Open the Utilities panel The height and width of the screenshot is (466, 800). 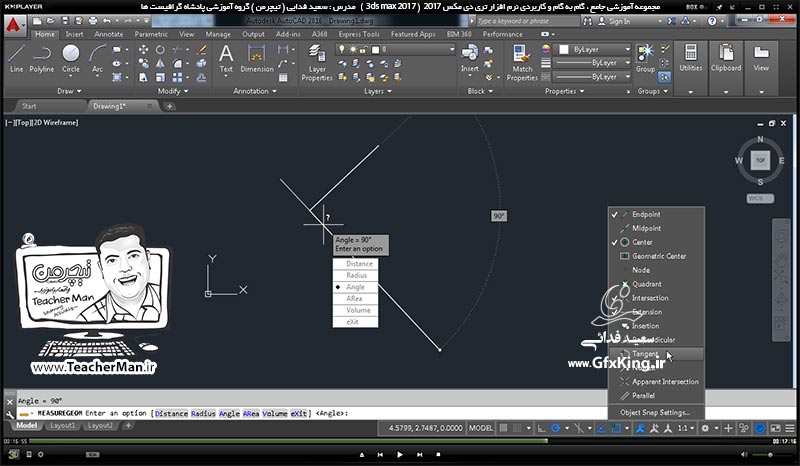coord(690,59)
